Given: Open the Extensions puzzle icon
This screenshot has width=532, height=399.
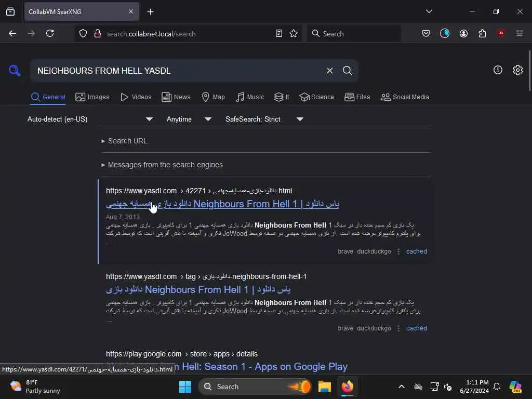Looking at the screenshot, I should tap(482, 34).
